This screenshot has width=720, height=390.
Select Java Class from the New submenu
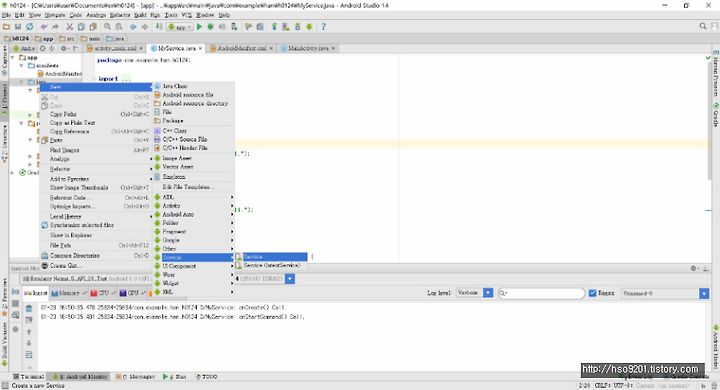tap(194, 86)
